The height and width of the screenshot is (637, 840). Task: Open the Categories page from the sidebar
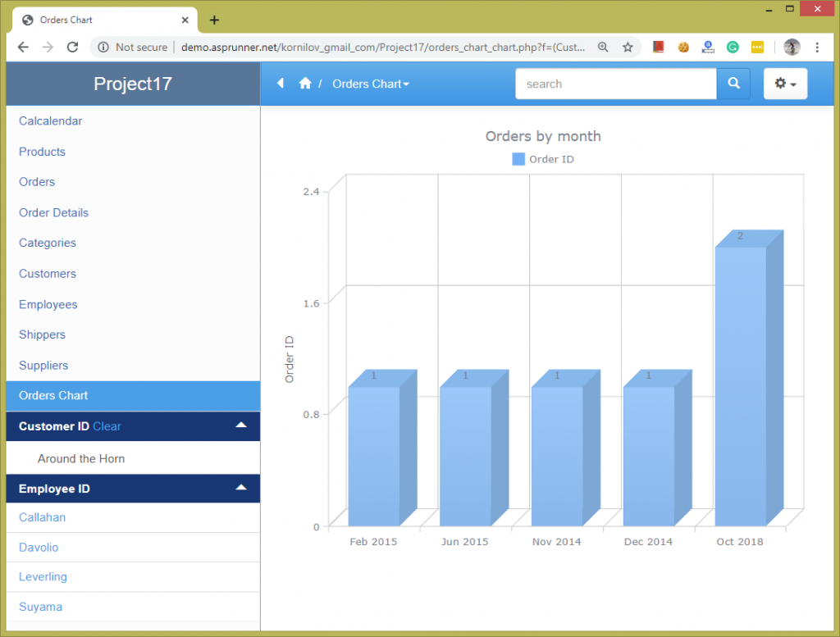coord(47,243)
